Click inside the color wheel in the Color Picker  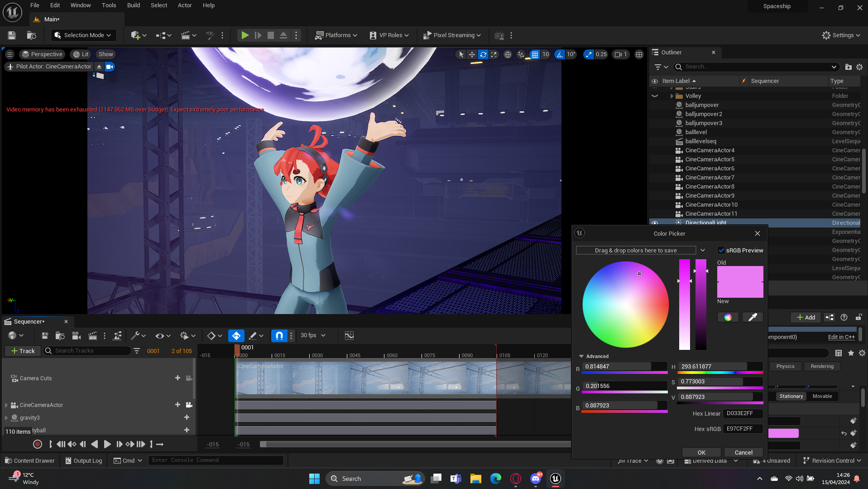[625, 305]
